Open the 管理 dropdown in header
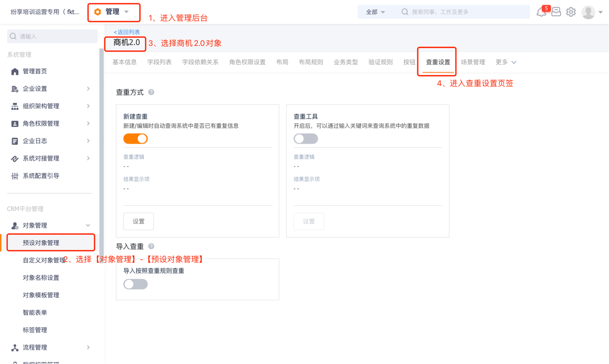 (x=113, y=12)
